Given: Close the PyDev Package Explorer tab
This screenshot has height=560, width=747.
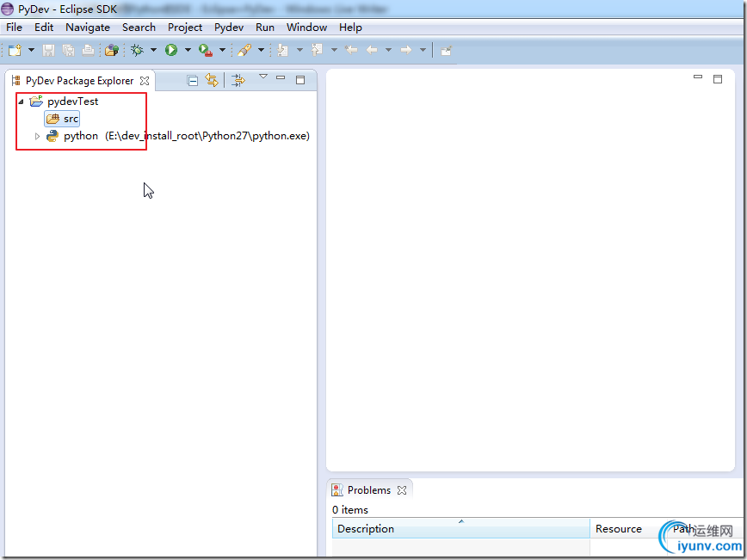Looking at the screenshot, I should coord(145,81).
